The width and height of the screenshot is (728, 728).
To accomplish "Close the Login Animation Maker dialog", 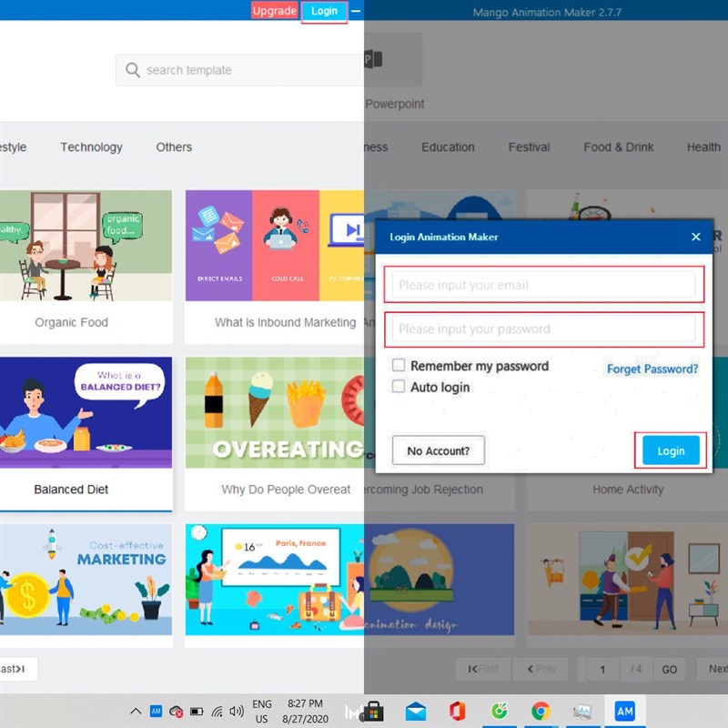I will [696, 237].
